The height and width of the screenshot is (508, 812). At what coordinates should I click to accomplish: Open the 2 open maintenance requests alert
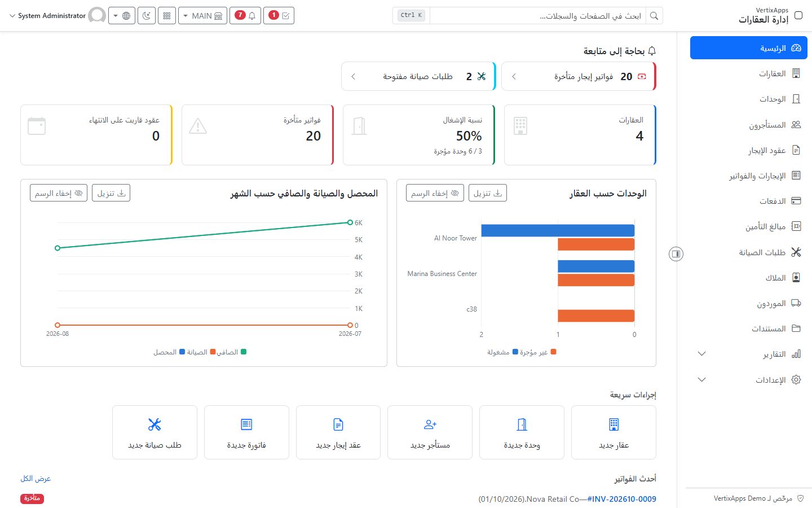[418, 76]
